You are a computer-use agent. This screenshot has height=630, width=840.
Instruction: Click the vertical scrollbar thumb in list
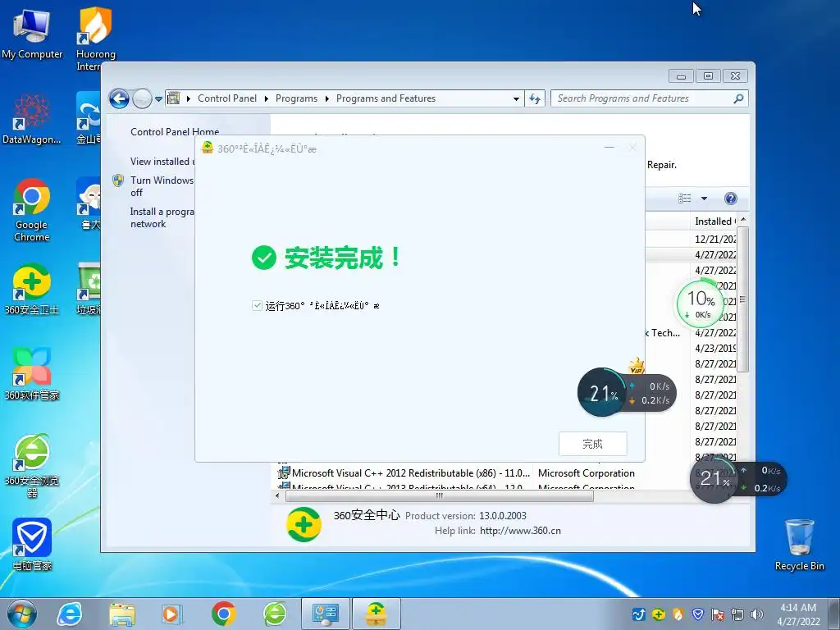coord(742,299)
